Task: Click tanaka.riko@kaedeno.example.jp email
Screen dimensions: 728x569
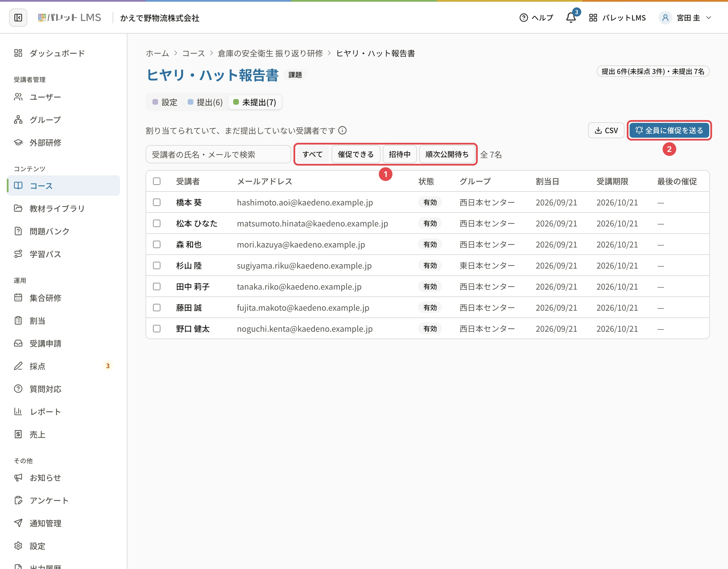Action: click(299, 286)
